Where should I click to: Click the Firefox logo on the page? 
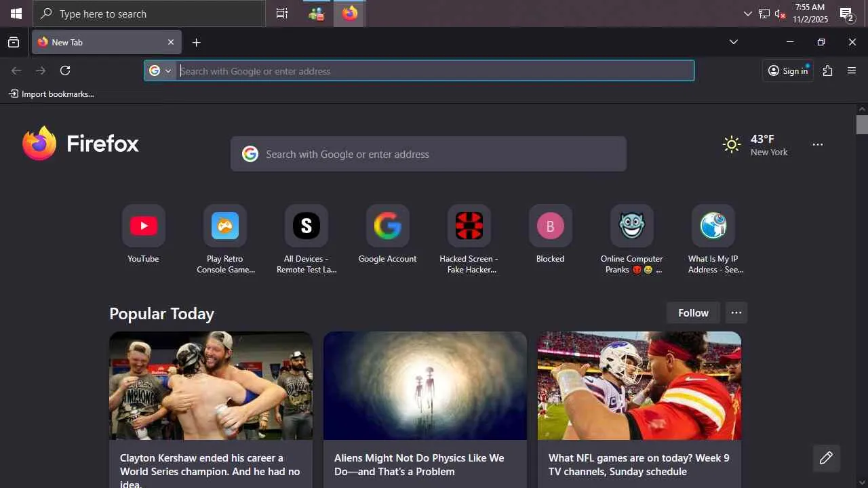80,144
